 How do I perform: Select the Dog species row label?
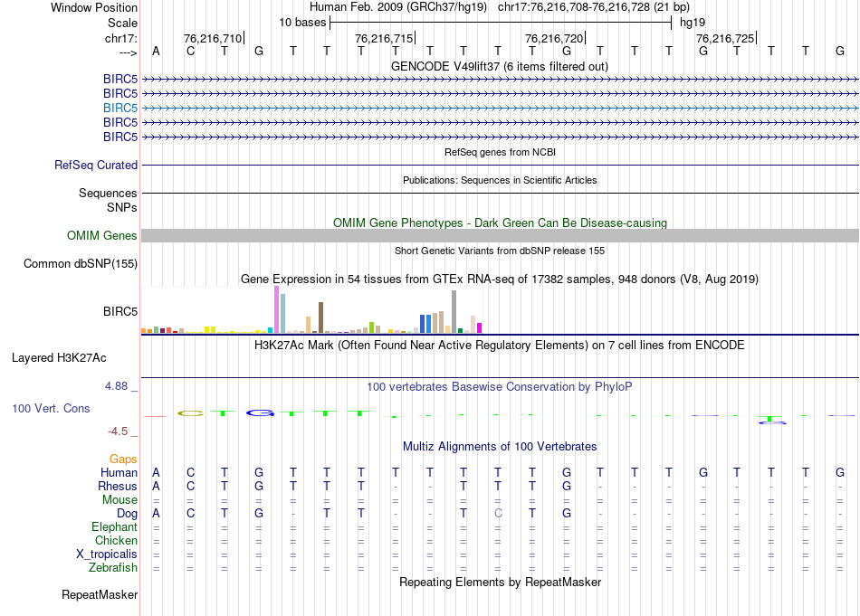point(128,514)
